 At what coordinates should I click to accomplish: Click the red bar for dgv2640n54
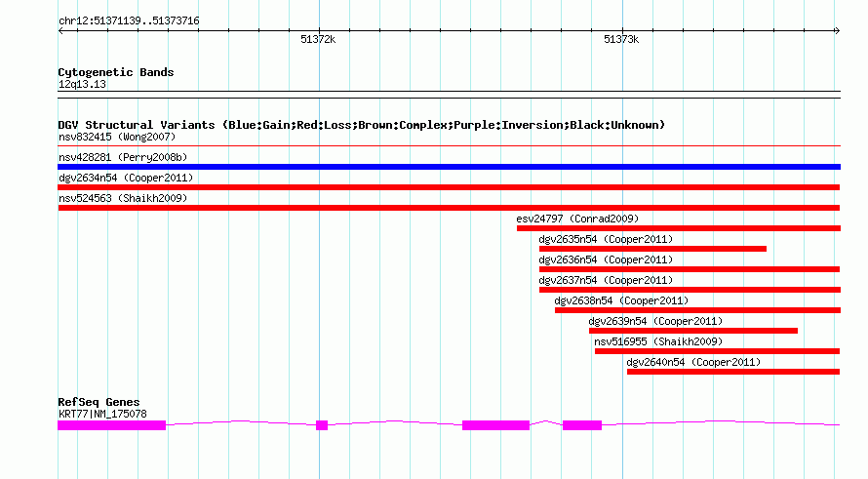pos(733,372)
